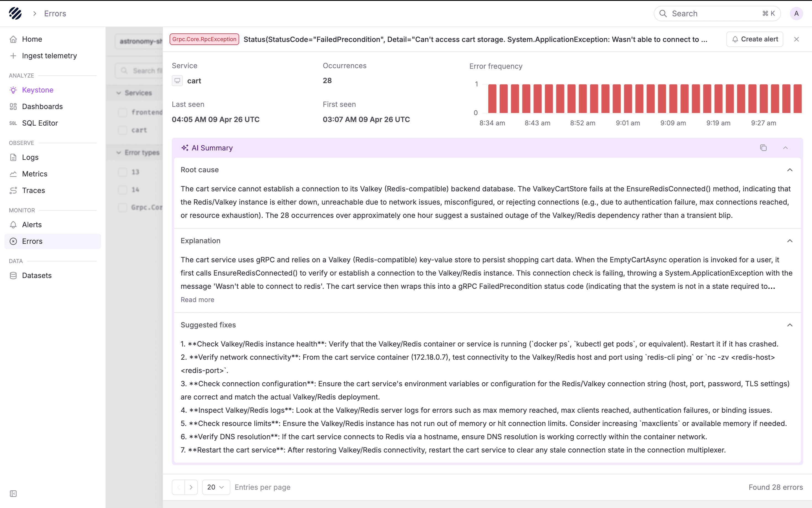Check the error type 13 checkbox

tap(123, 172)
